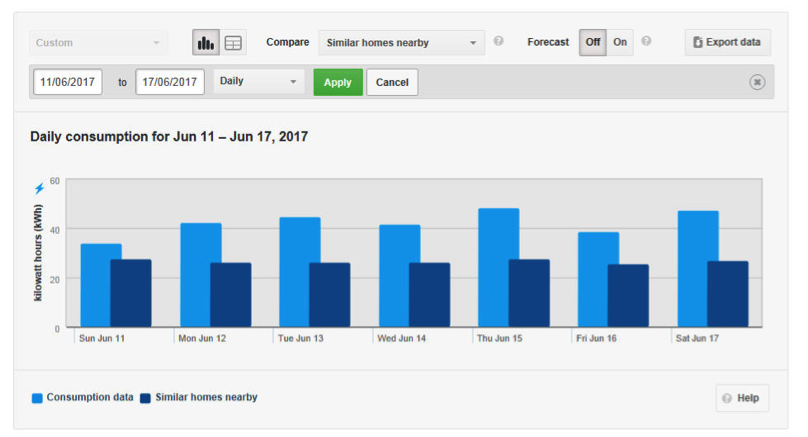
Task: Open the Daily interval dropdown
Action: (258, 81)
